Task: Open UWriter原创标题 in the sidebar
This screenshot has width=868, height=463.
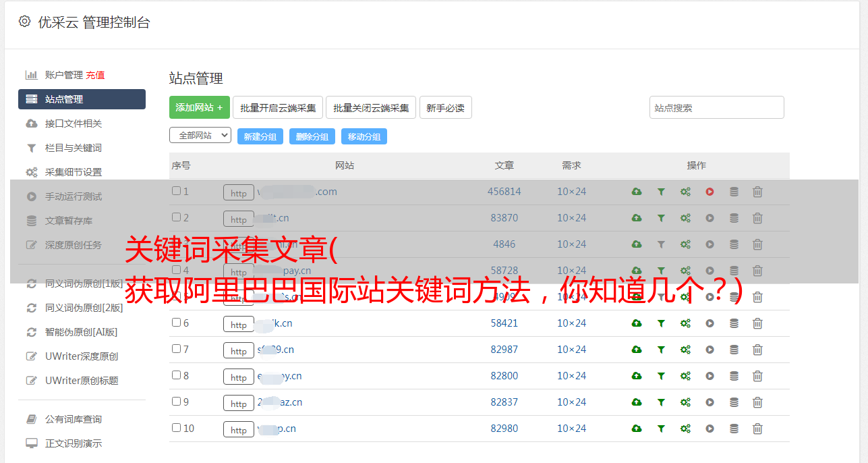Action: point(82,381)
